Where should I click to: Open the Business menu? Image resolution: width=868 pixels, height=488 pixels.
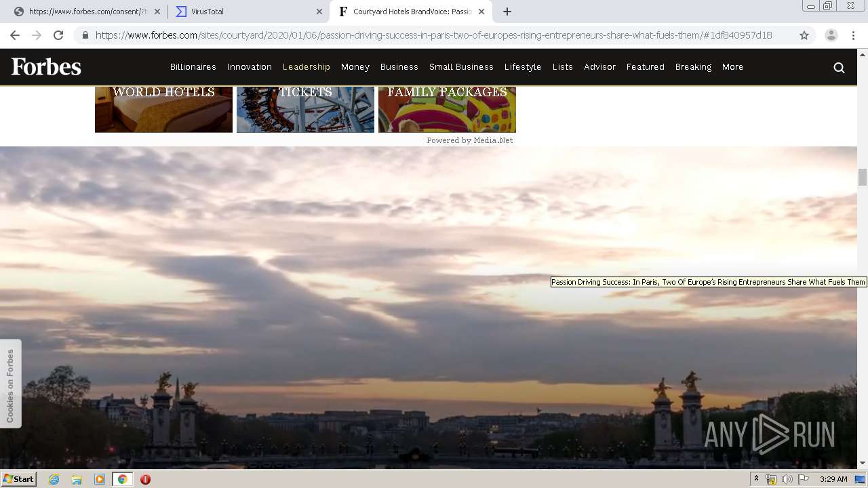coord(399,66)
